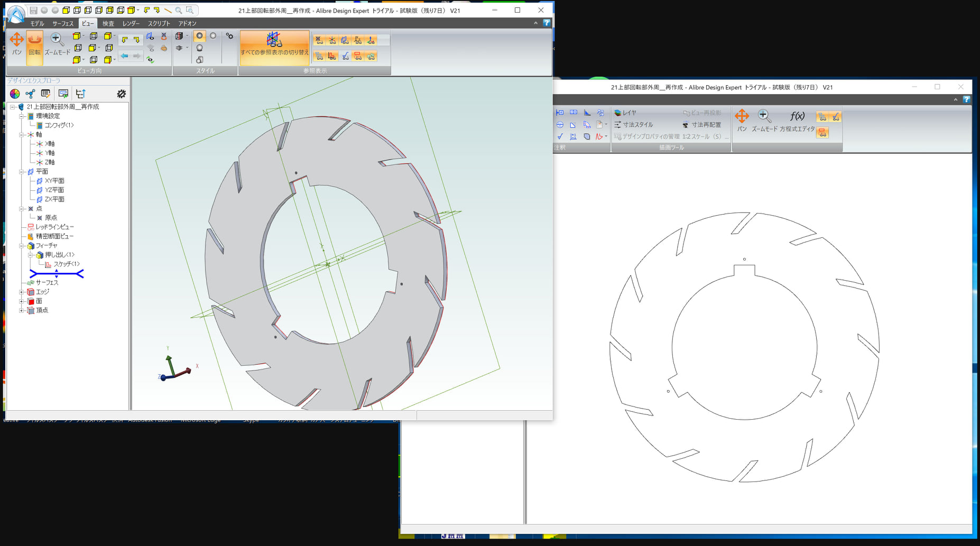Select the View (ビュー) ribbon tab

pyautogui.click(x=88, y=23)
